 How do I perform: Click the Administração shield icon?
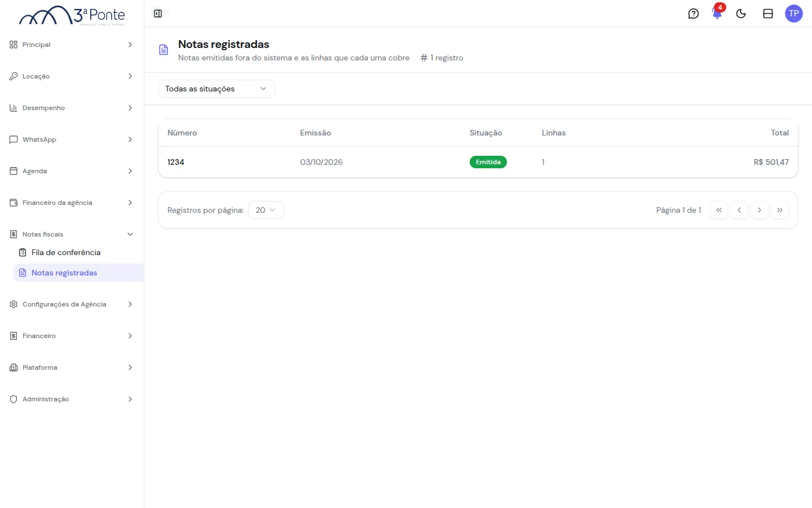pyautogui.click(x=14, y=399)
